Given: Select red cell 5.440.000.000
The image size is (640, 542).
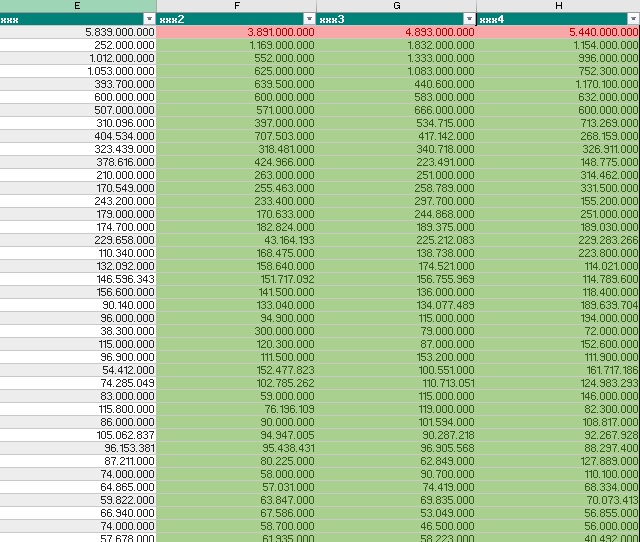Looking at the screenshot, I should (558, 32).
